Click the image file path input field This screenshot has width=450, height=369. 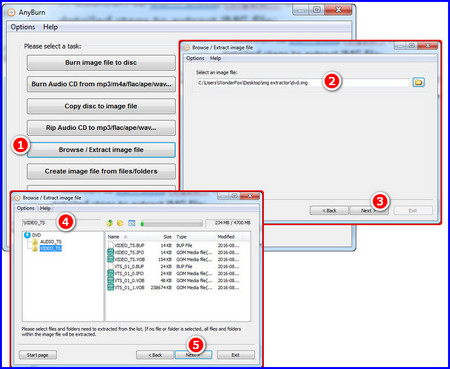(x=302, y=83)
